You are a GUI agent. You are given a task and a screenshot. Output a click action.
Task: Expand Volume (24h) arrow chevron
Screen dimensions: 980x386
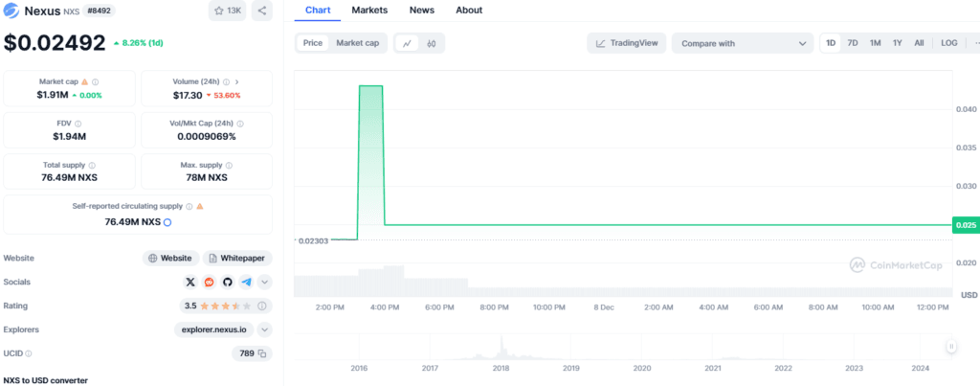coord(237,82)
